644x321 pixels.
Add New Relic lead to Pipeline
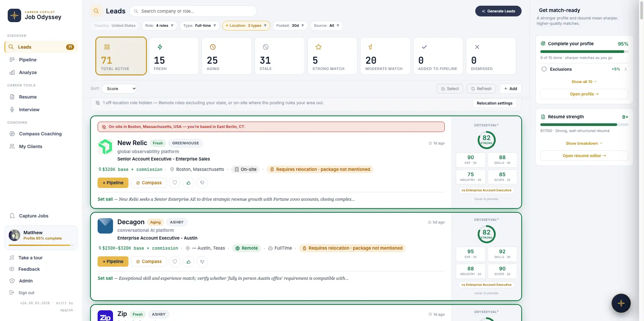coord(113,183)
